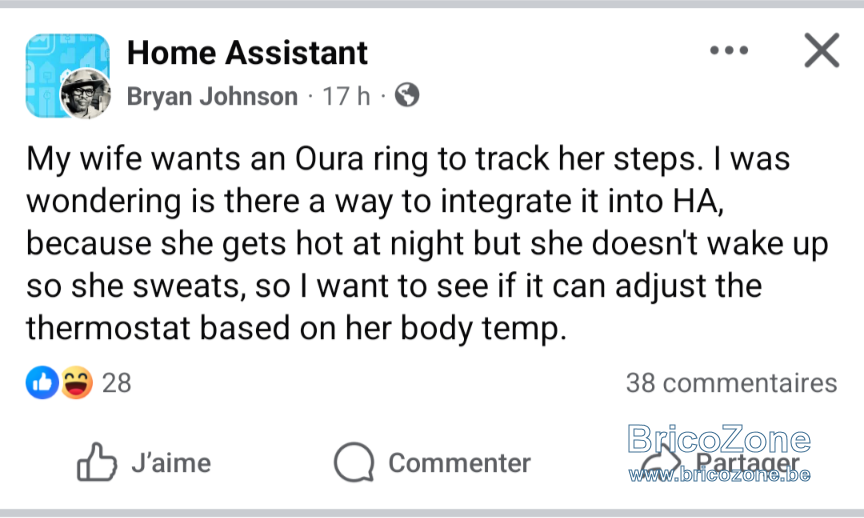This screenshot has height=518, width=864.
Task: Open the 28 reactions count
Action: 117,382
